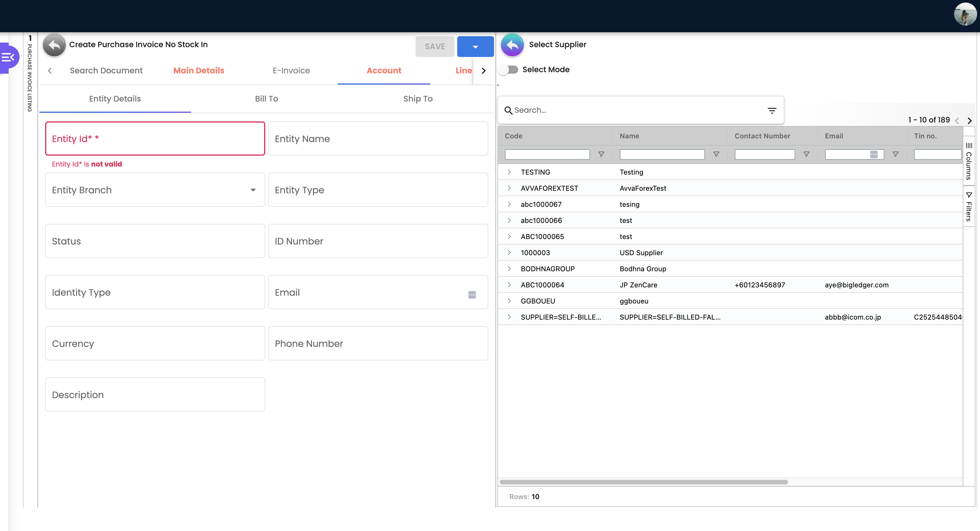Focus the Currency input field
The height and width of the screenshot is (531, 980).
click(x=155, y=343)
